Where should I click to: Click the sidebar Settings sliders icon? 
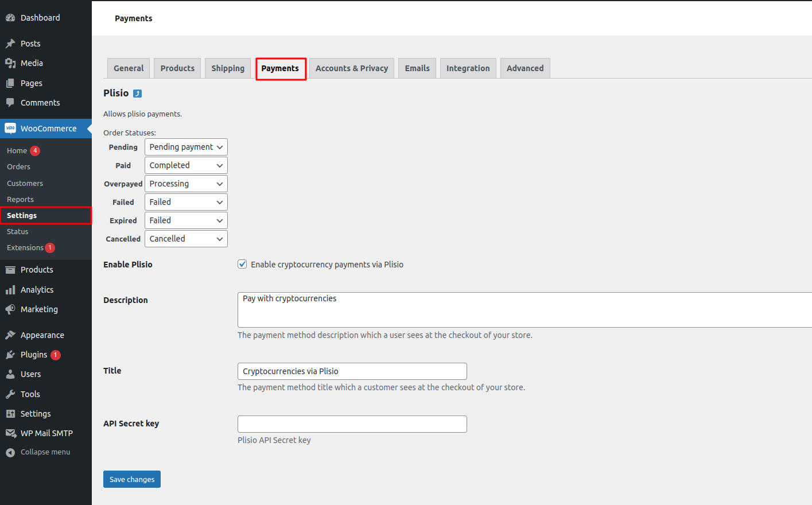tap(10, 414)
